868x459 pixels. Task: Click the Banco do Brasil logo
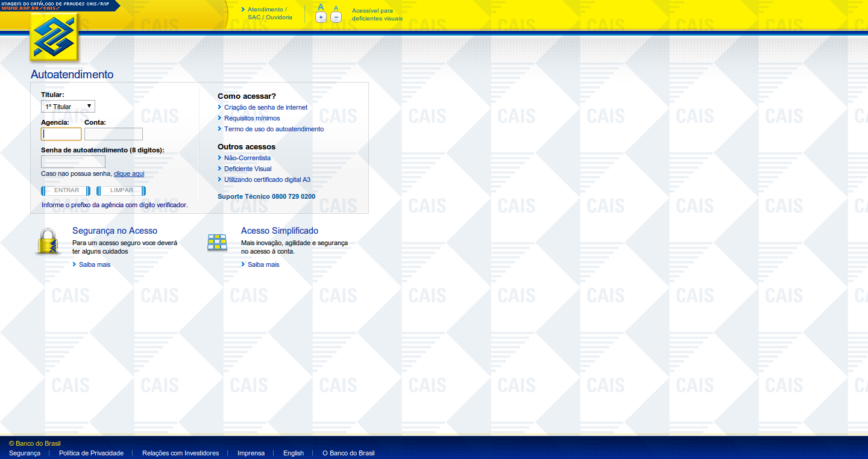pos(54,38)
